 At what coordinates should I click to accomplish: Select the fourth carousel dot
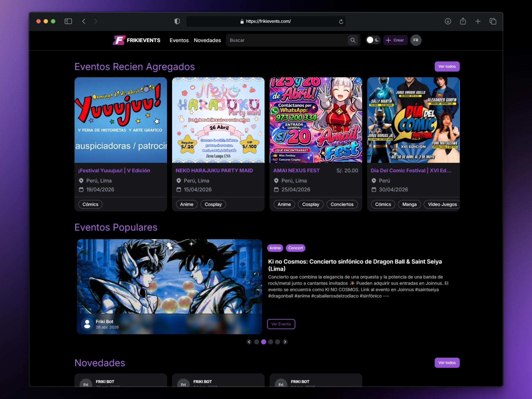[x=277, y=342]
